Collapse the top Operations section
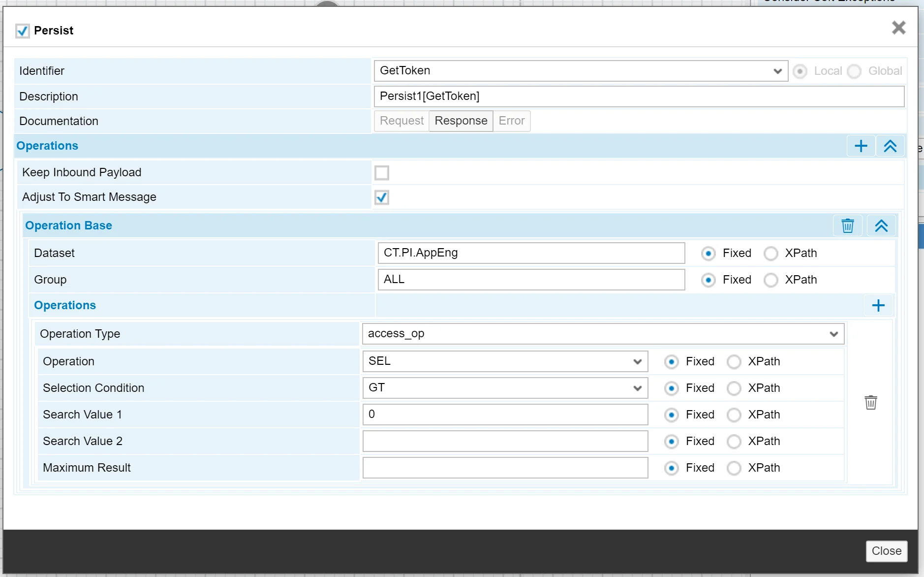Screen dimensions: 924x577 tap(890, 146)
